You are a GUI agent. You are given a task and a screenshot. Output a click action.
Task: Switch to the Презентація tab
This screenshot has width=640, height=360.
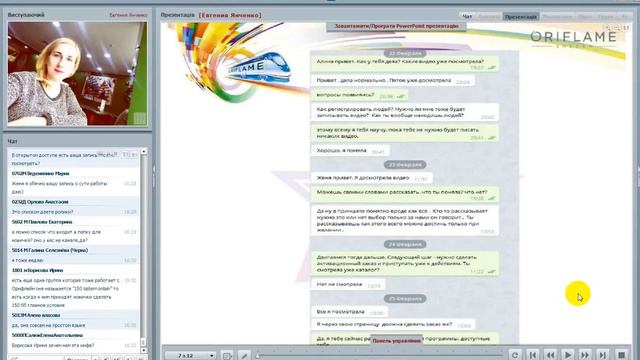point(521,16)
